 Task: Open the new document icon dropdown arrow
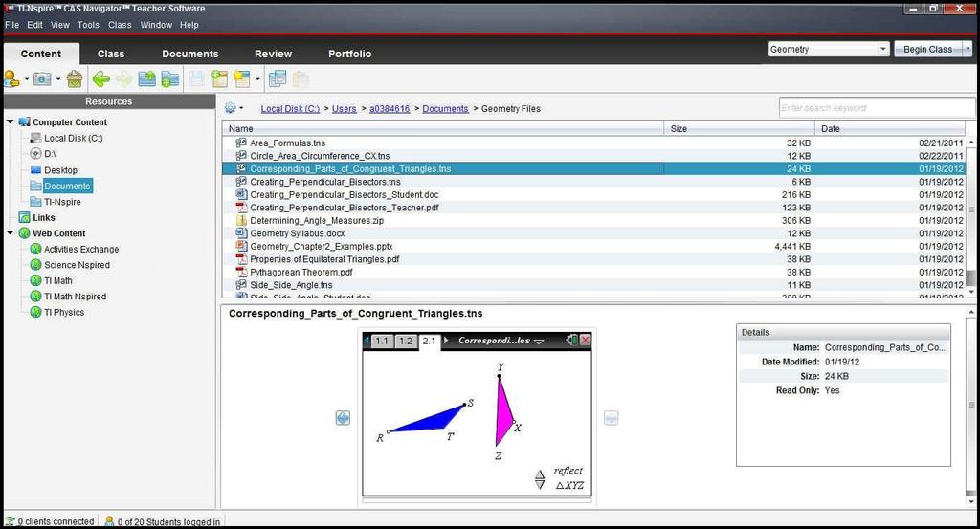(256, 79)
